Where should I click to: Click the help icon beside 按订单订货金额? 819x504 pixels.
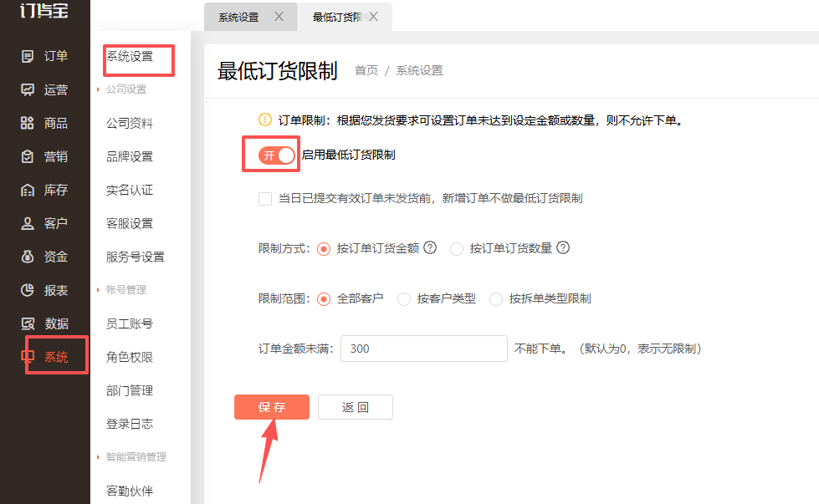coord(430,248)
